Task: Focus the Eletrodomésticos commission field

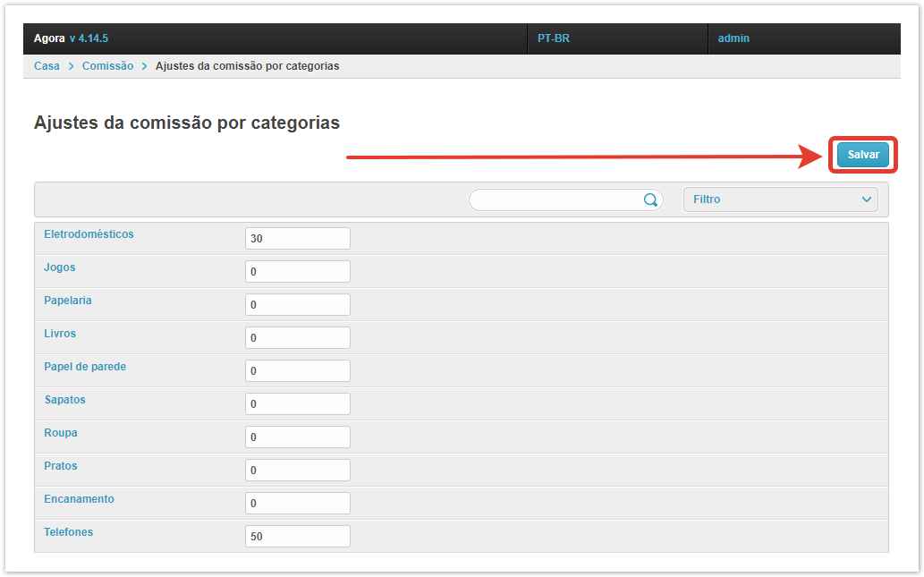Action: pyautogui.click(x=297, y=239)
